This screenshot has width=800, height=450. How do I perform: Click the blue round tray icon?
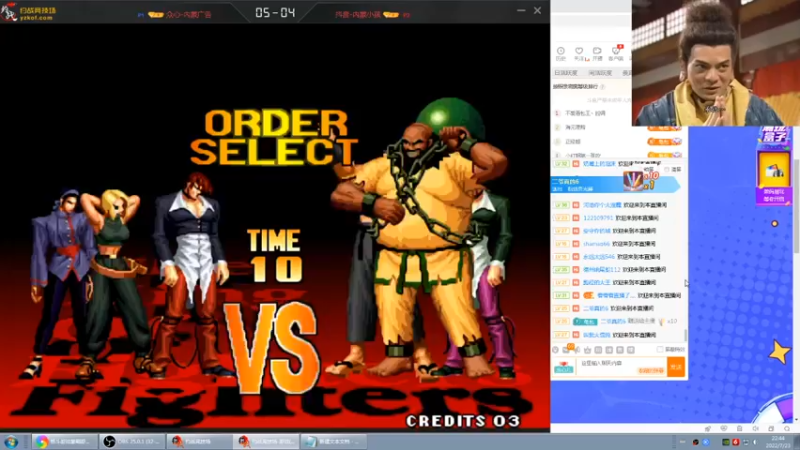tap(706, 442)
